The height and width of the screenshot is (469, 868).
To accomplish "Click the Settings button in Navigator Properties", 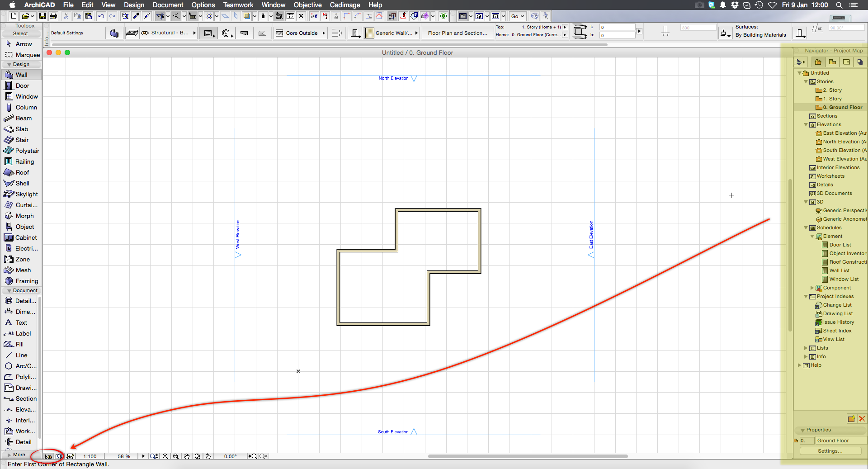I will [830, 451].
